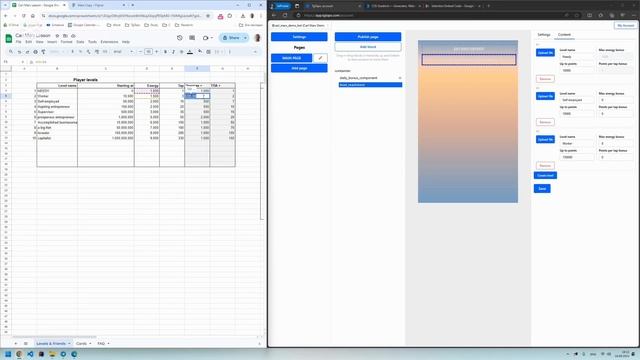Collapse the Sheets toolbar header chevron
640x360 pixels.
point(256,52)
